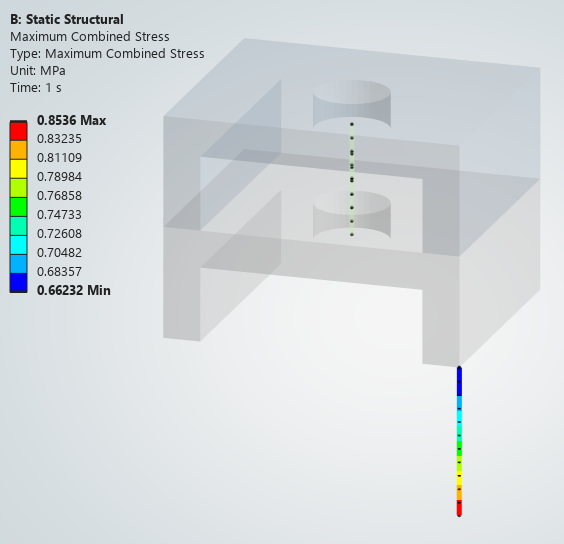Select the cyan legend color band
The width and height of the screenshot is (564, 544).
pyautogui.click(x=18, y=245)
